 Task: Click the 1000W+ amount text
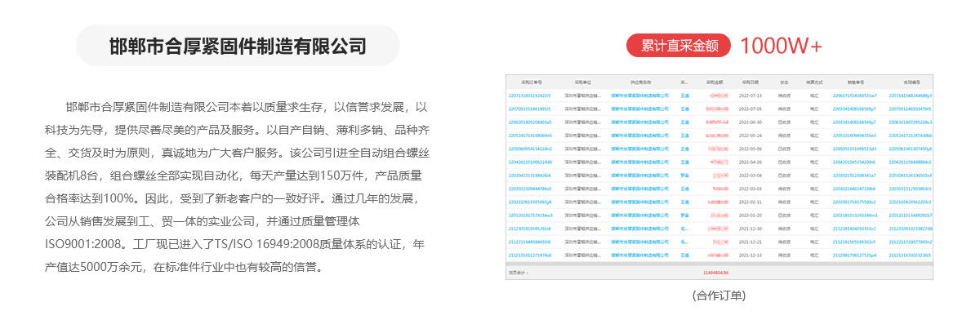point(781,47)
